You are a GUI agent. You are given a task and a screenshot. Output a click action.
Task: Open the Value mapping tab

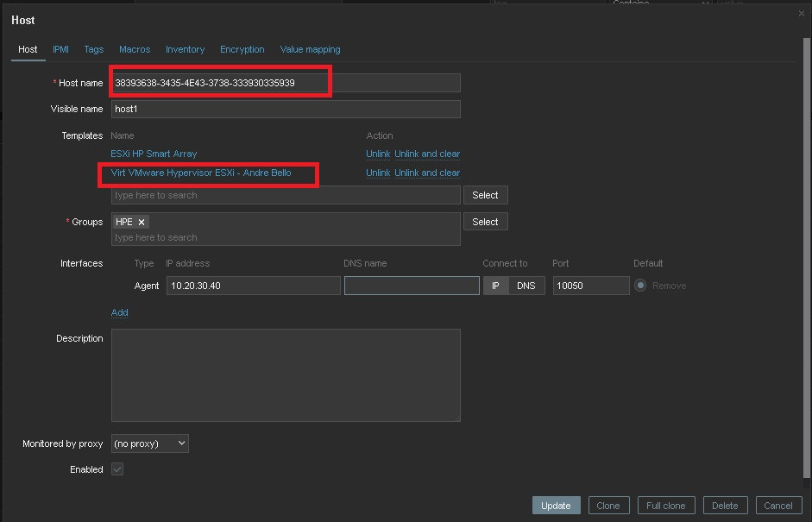click(x=310, y=49)
